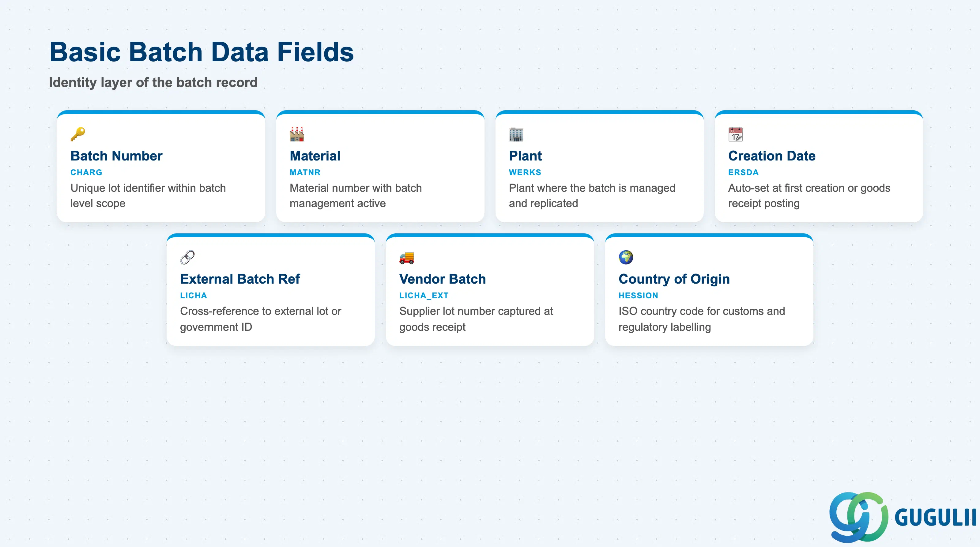980x547 pixels.
Task: Click the 'Basic Batch Data Fields' heading
Action: (202, 52)
